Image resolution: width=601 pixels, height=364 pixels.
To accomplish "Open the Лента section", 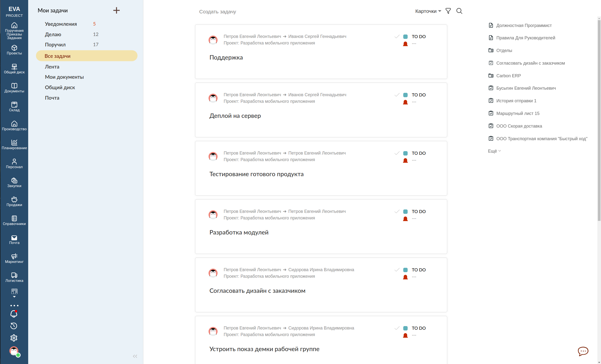I will click(x=52, y=66).
